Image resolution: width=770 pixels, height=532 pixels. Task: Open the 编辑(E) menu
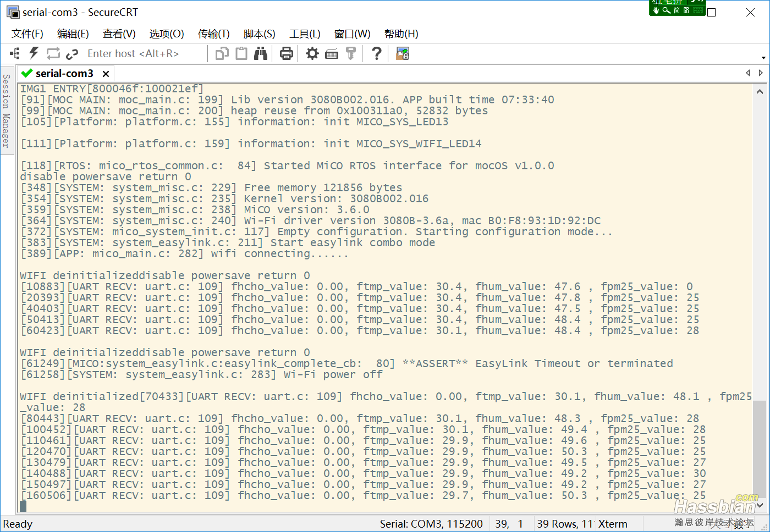click(x=73, y=34)
